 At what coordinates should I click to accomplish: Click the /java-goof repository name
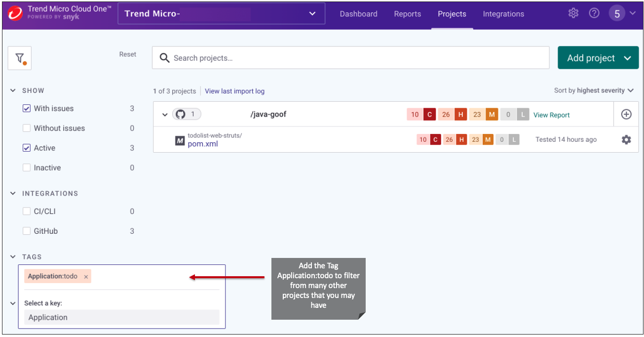pos(268,115)
